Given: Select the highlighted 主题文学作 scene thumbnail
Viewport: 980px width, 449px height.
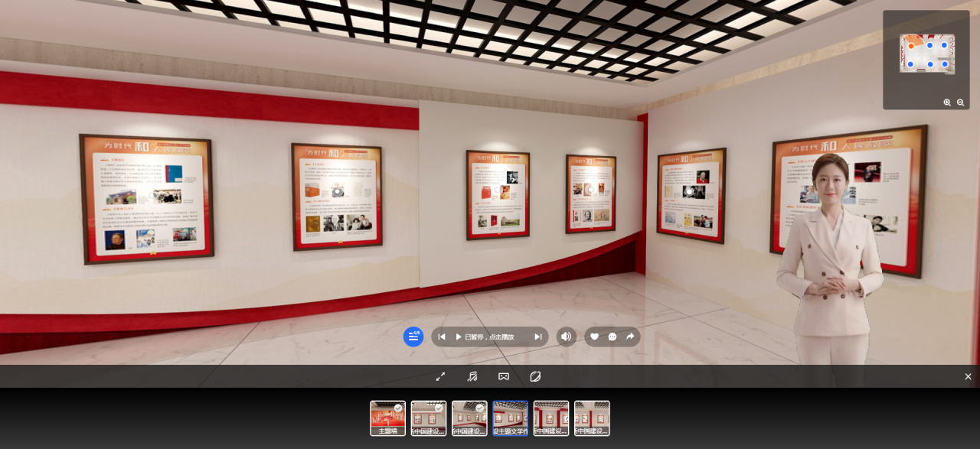Looking at the screenshot, I should (x=511, y=418).
